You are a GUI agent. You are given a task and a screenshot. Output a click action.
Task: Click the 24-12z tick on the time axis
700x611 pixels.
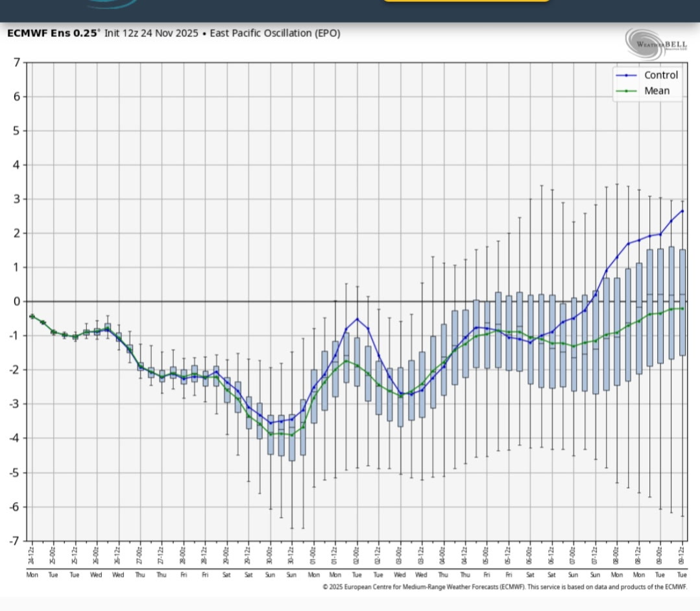[32, 555]
